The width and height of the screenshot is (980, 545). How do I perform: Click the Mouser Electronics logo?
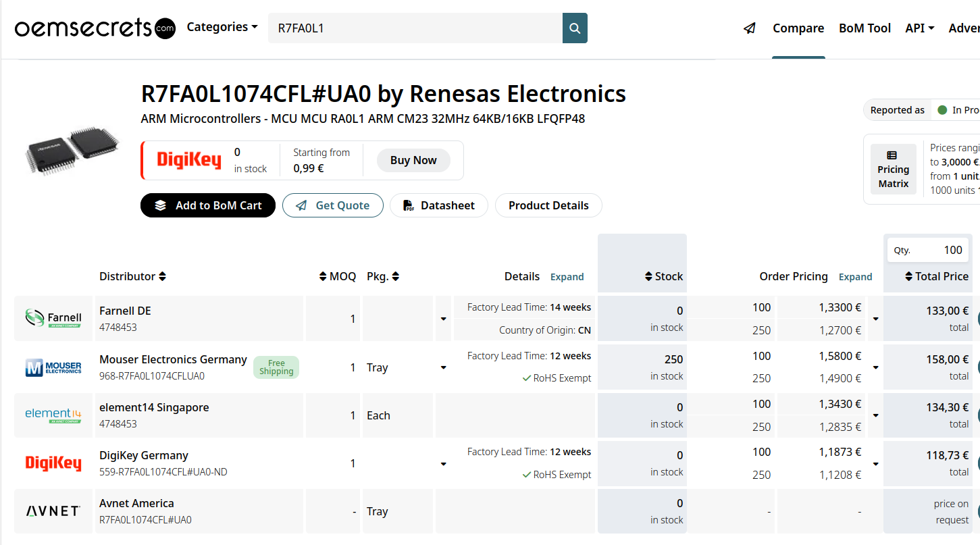coord(53,367)
